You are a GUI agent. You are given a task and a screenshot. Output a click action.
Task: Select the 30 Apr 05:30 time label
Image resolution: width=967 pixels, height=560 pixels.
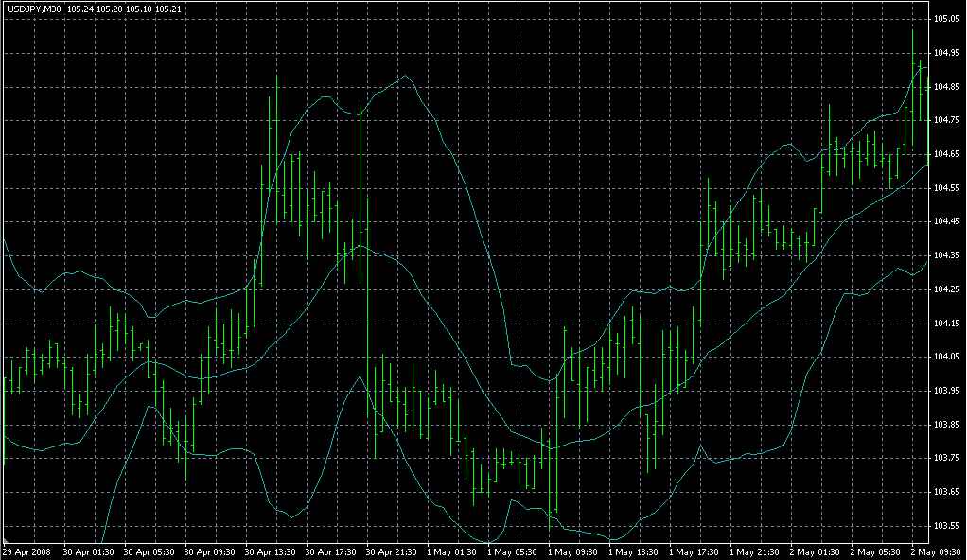click(x=149, y=551)
